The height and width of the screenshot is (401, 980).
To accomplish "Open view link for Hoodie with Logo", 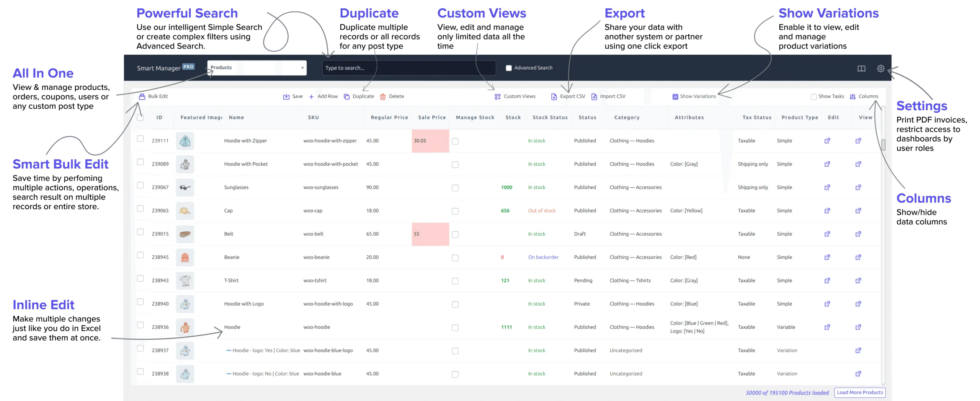I will point(858,304).
